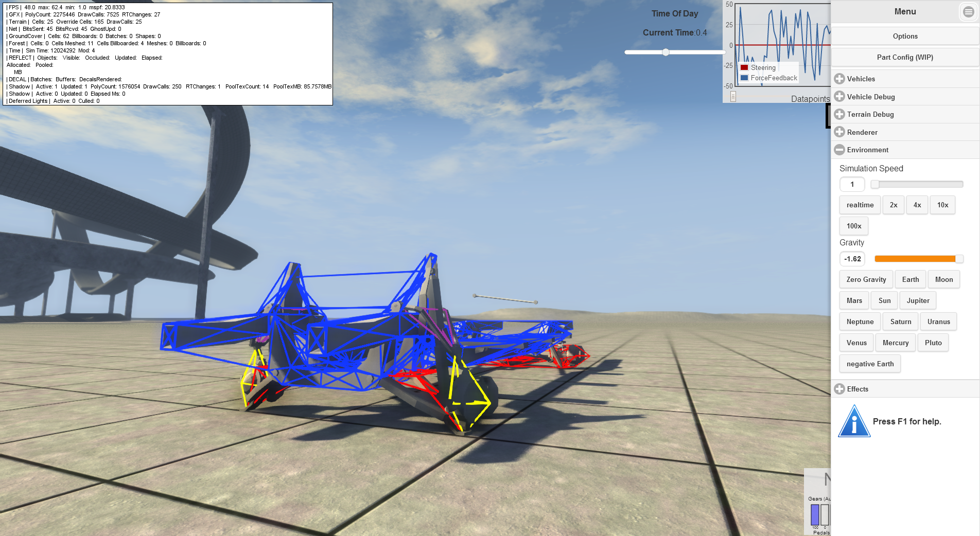Click the blue info icon near help text
Image resolution: width=980 pixels, height=536 pixels.
click(854, 421)
